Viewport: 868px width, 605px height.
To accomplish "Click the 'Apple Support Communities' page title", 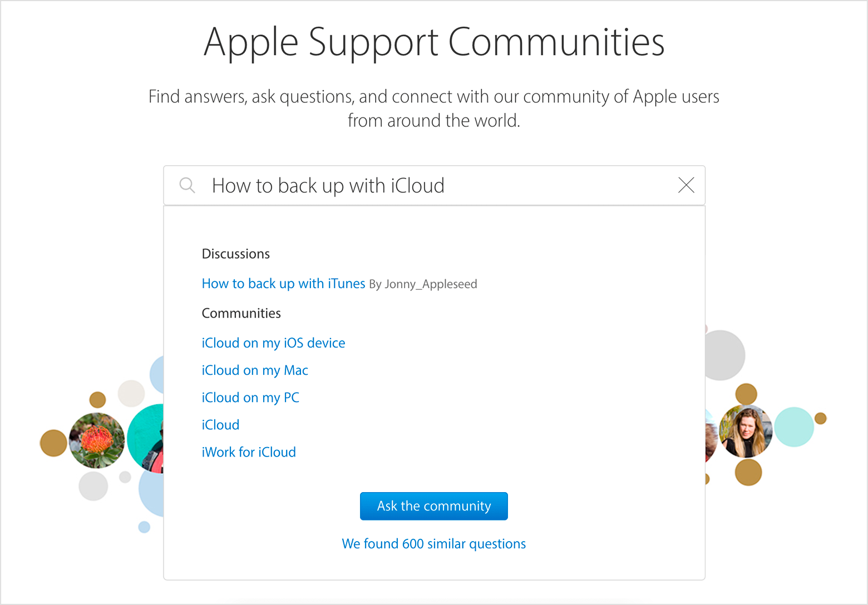I will point(434,42).
